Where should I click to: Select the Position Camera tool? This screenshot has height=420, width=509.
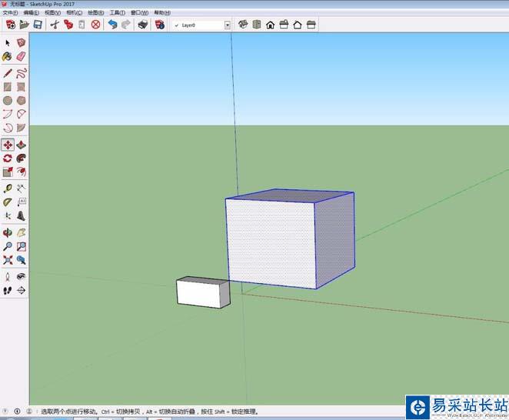coord(8,277)
